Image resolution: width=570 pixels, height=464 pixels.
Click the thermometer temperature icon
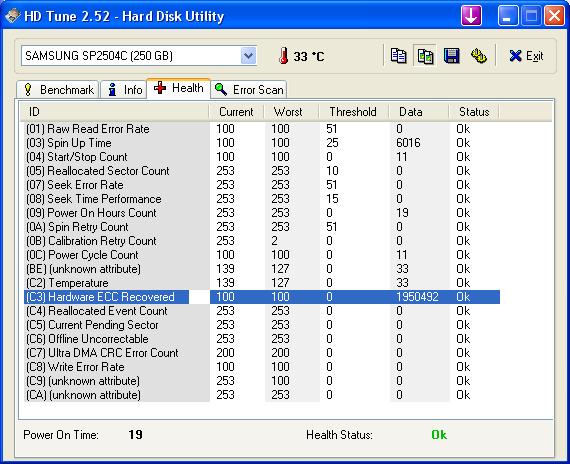(284, 56)
